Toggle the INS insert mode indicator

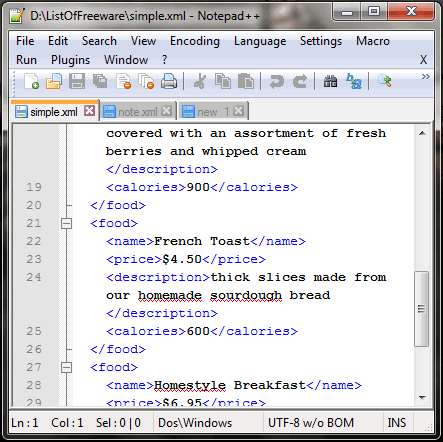[397, 423]
